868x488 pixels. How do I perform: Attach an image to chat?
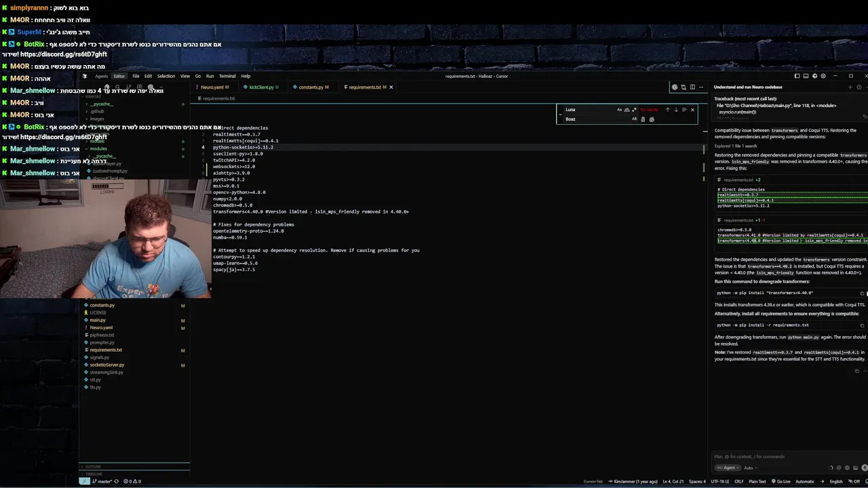pyautogui.click(x=855, y=468)
